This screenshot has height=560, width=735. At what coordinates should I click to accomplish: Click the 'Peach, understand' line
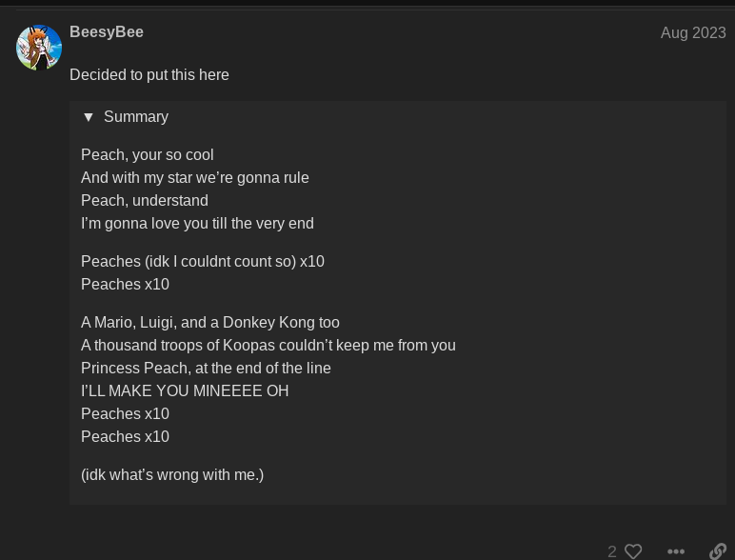[x=145, y=201]
